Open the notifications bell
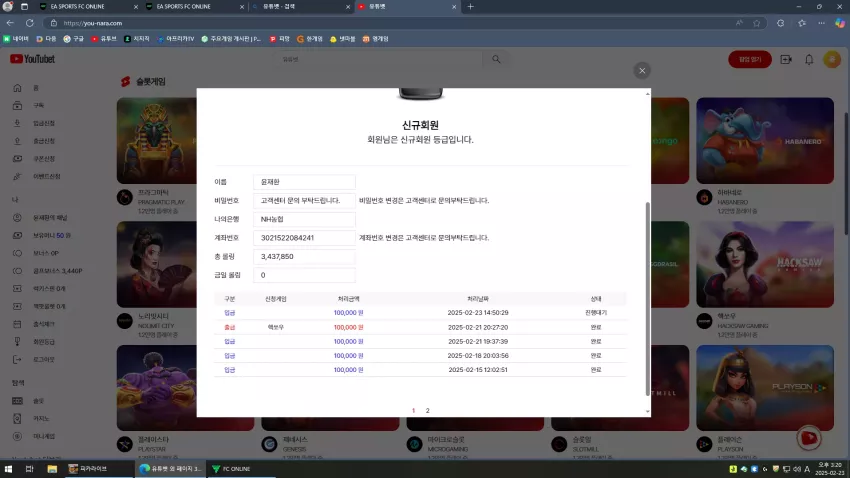 coord(809,60)
